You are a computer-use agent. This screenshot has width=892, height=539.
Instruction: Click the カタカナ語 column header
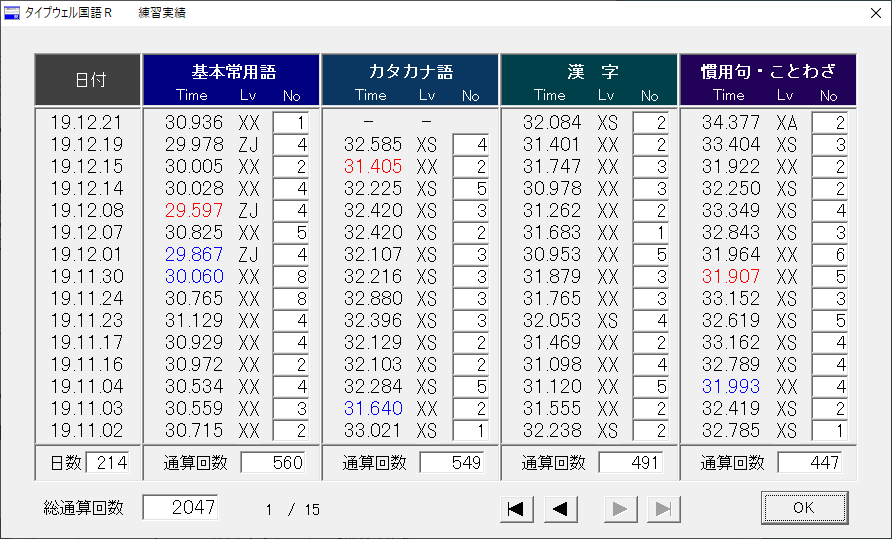pyautogui.click(x=410, y=80)
